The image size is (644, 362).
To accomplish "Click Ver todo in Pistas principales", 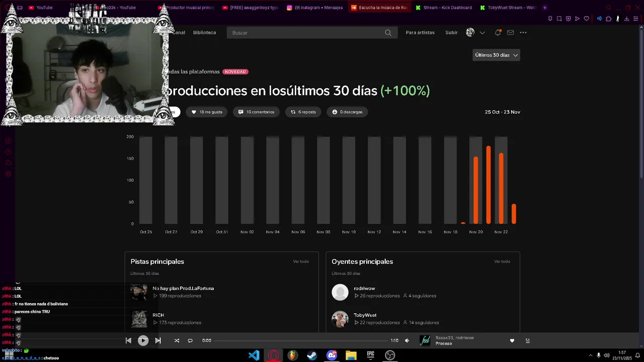I will pos(301,261).
